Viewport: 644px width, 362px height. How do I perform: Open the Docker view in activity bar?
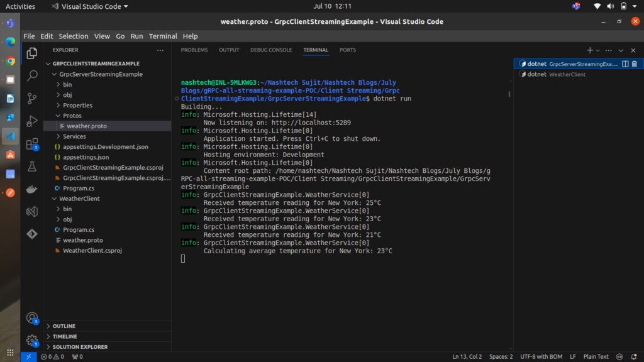tap(32, 189)
